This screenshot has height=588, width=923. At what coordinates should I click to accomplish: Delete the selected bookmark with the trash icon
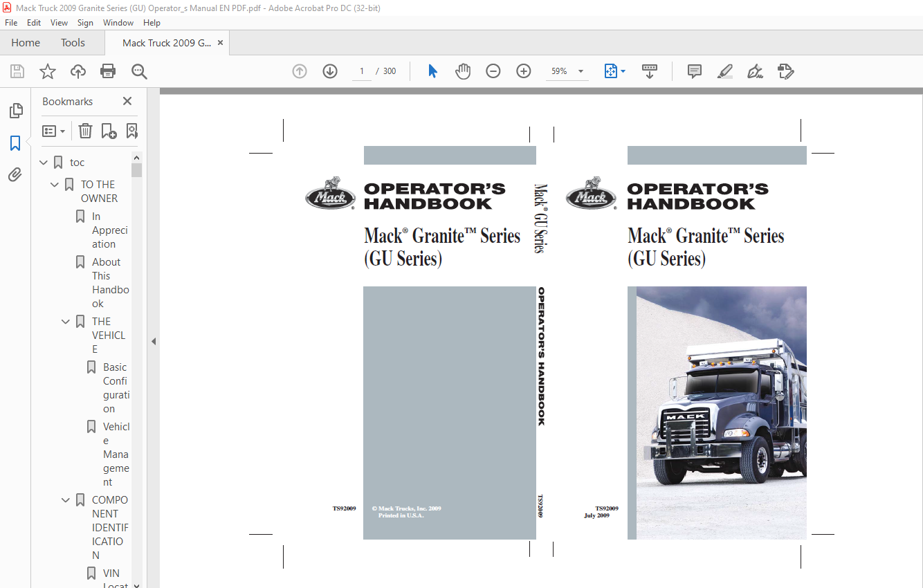pyautogui.click(x=85, y=131)
